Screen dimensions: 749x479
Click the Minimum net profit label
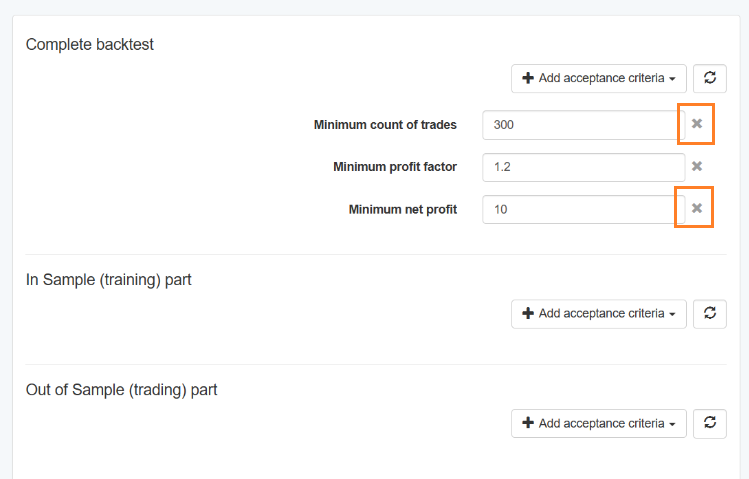pyautogui.click(x=403, y=210)
